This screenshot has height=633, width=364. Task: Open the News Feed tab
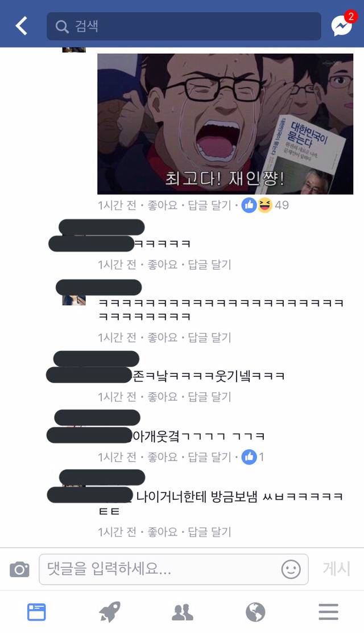click(x=36, y=612)
